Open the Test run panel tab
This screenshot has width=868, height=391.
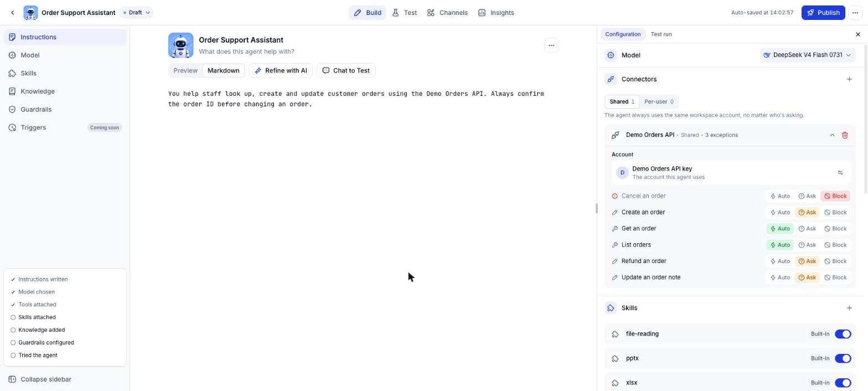pos(661,34)
